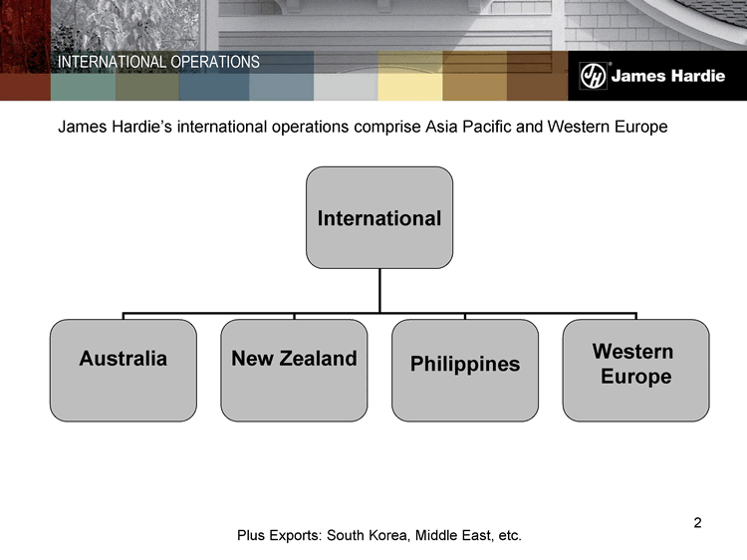Click the white siding house photo in header

(398, 25)
